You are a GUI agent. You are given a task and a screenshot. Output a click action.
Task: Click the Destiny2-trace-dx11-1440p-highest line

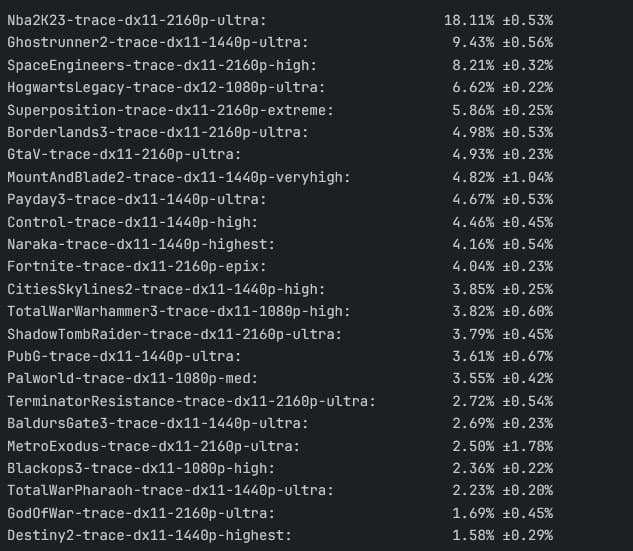coord(280,536)
